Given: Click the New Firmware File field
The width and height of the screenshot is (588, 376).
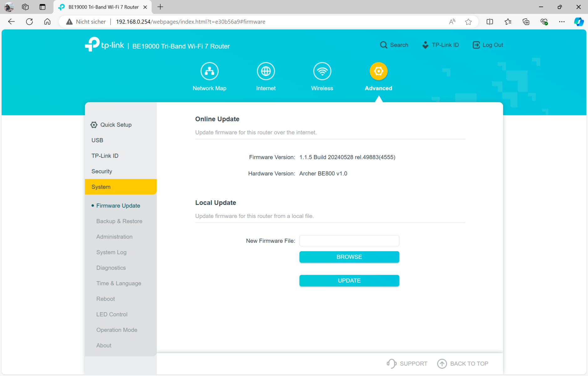Looking at the screenshot, I should click(349, 241).
